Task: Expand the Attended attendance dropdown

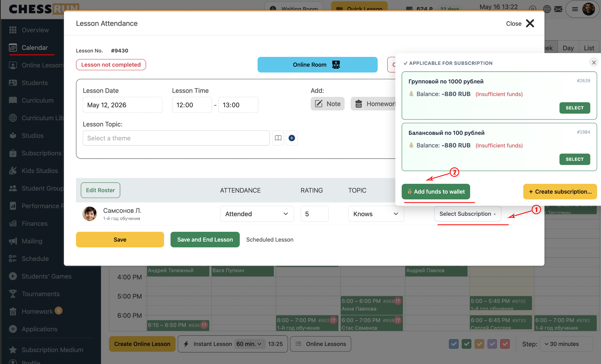Action: point(257,214)
